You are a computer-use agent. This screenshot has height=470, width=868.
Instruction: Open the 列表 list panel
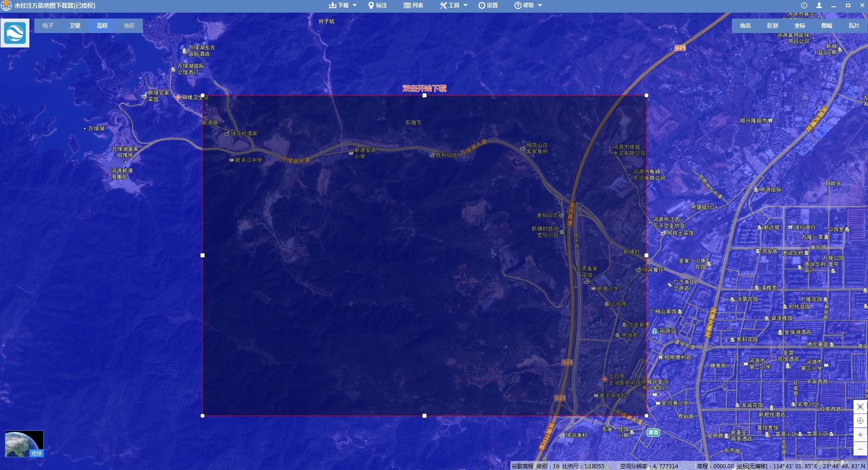coord(413,5)
